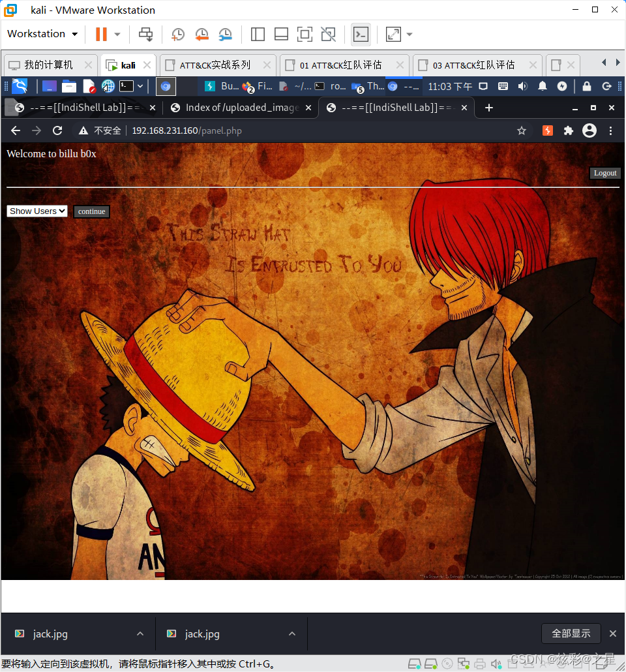626x672 pixels.
Task: Open the power options arrow beside pause
Action: (x=117, y=35)
